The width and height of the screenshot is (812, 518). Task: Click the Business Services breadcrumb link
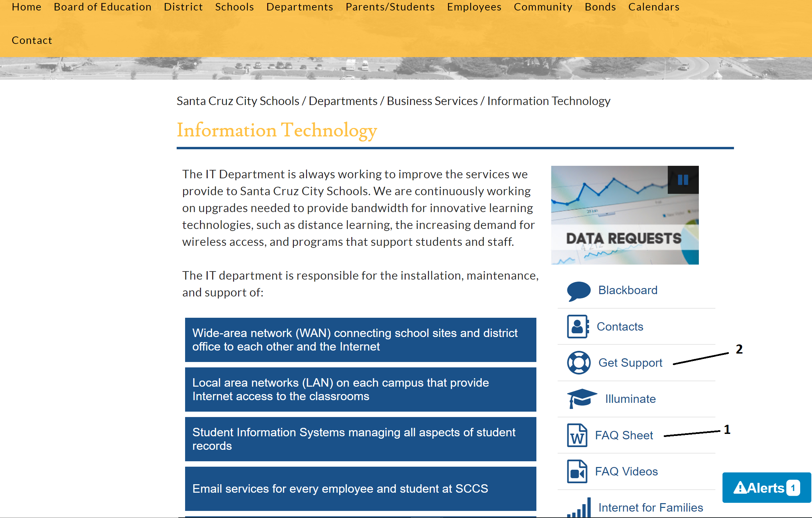tap(432, 101)
